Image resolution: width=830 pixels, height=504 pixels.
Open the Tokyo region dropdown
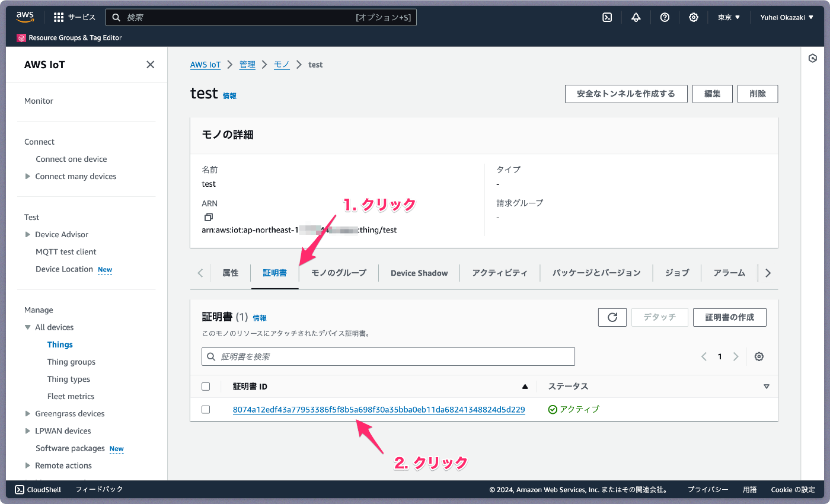coord(729,18)
